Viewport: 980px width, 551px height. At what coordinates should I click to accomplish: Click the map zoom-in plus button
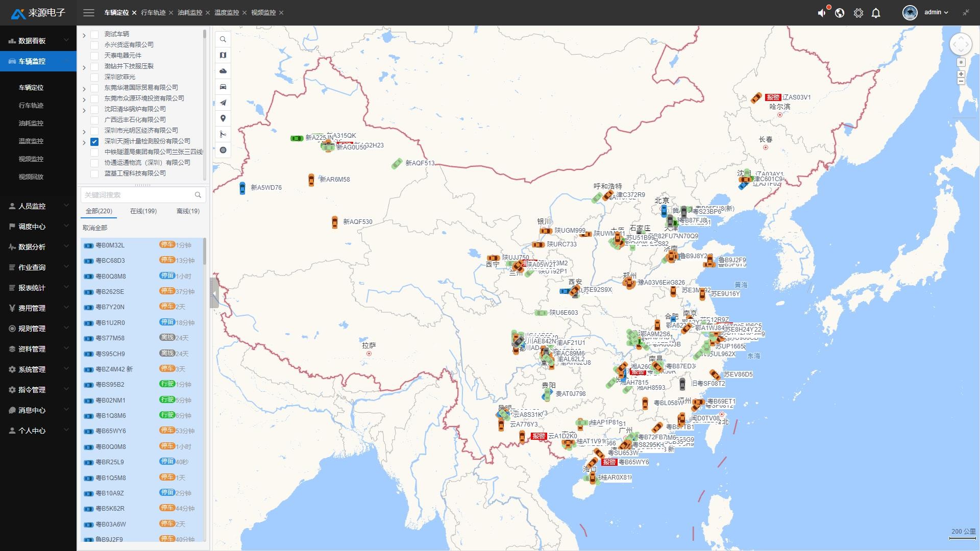[x=961, y=74]
